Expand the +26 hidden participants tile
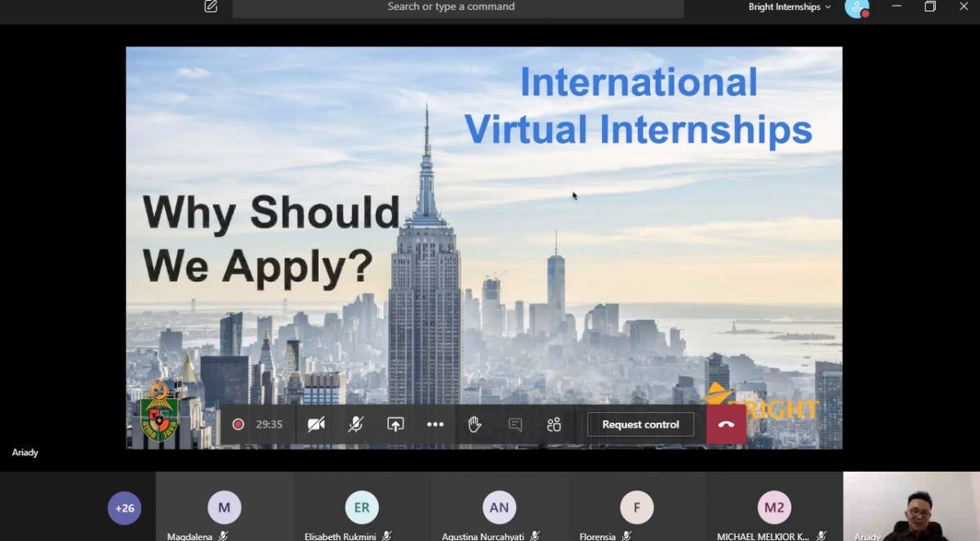The image size is (980, 541). [x=124, y=508]
